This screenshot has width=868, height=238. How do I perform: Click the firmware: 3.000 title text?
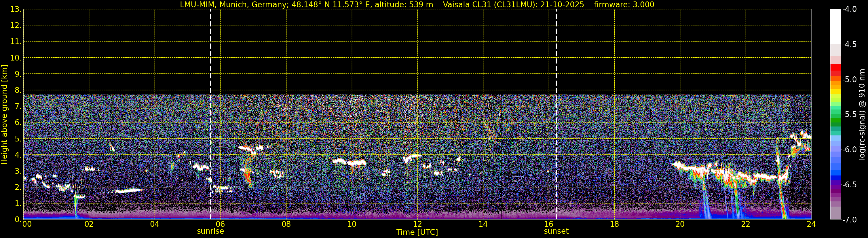(x=624, y=4)
